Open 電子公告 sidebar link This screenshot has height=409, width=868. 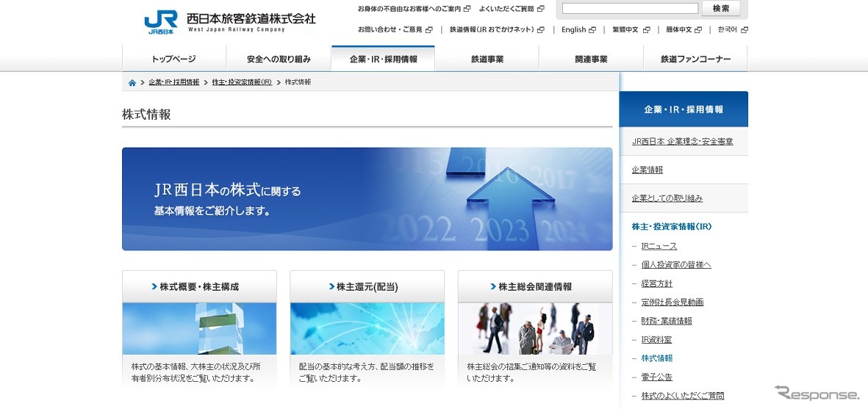pyautogui.click(x=656, y=377)
